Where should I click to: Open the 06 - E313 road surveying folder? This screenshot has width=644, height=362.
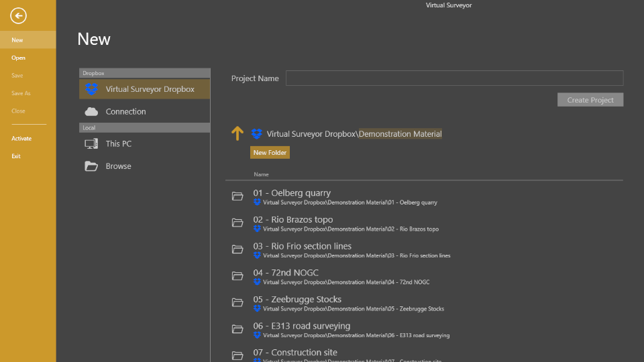(302, 326)
